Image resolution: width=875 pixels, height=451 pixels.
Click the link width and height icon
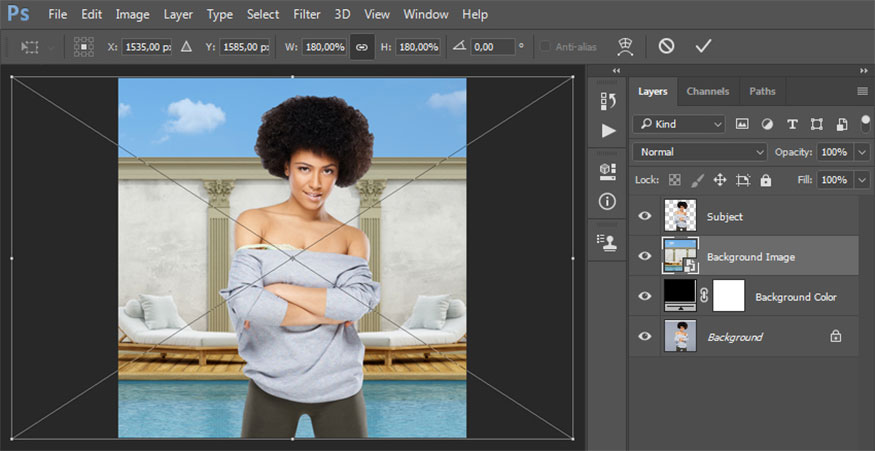(361, 47)
